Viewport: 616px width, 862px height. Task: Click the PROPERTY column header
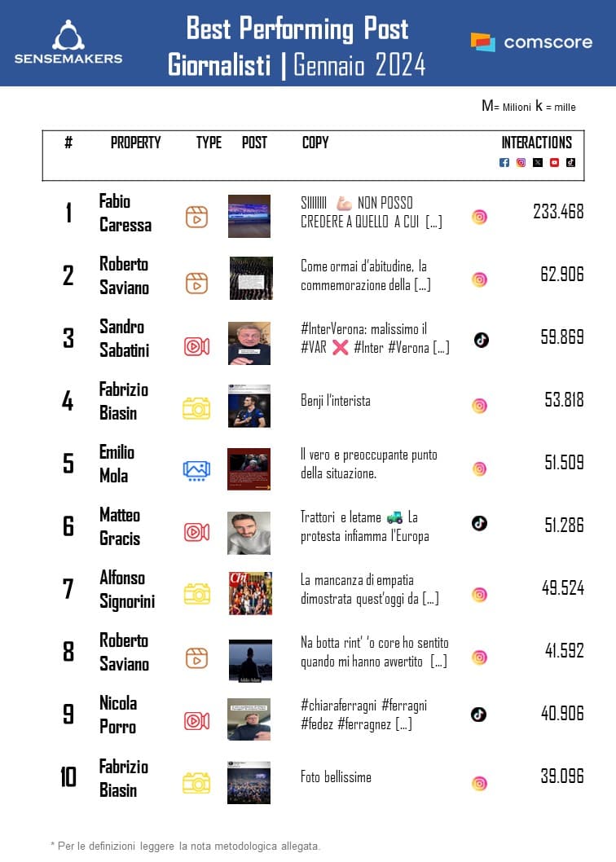(x=136, y=143)
